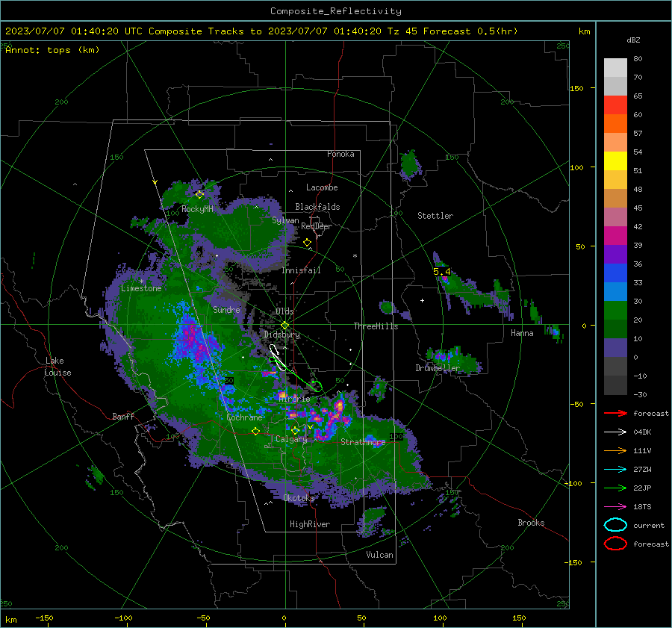Click the 'Stettler' city label
The width and height of the screenshot is (672, 628).
pyautogui.click(x=435, y=216)
